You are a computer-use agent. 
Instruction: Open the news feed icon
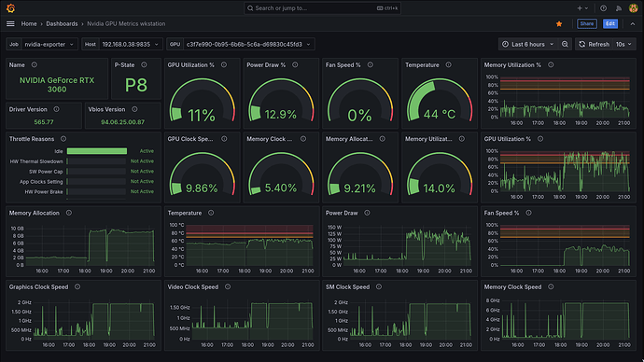[x=619, y=8]
